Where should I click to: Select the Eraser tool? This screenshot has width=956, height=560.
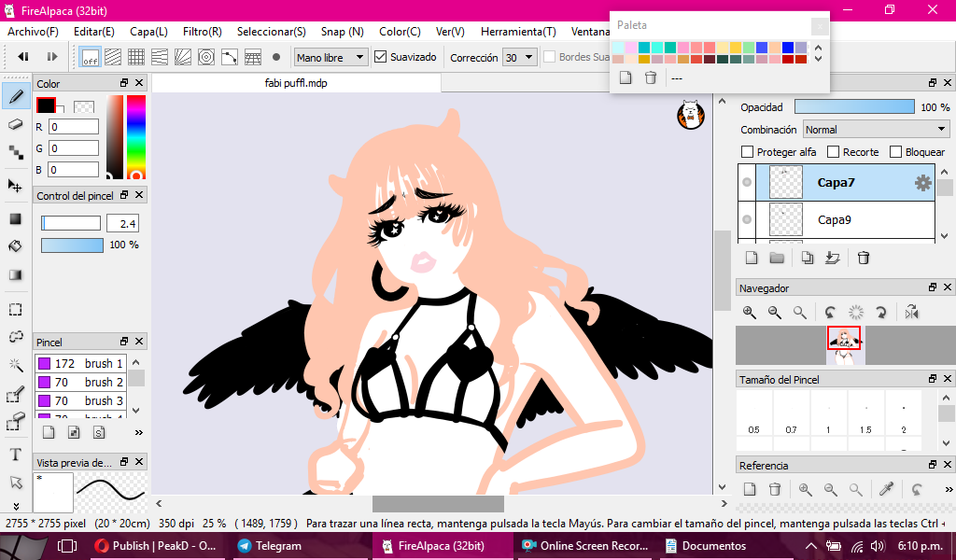click(16, 125)
